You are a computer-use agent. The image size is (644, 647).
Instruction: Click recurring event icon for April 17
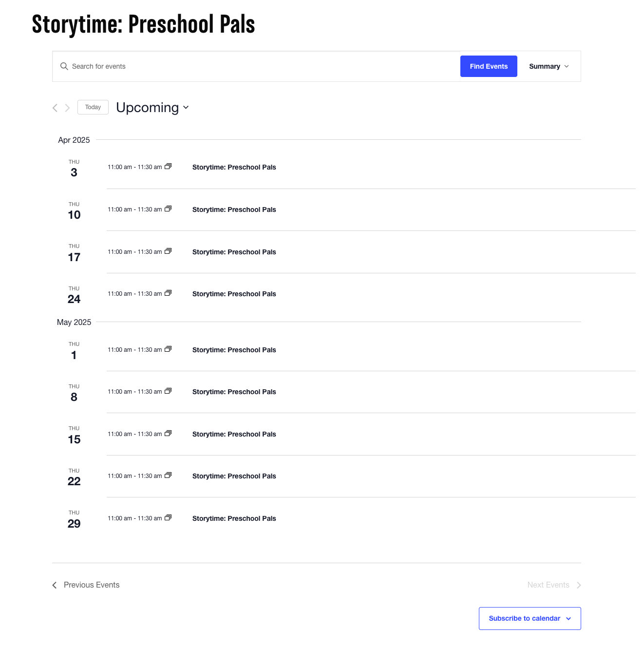point(168,251)
